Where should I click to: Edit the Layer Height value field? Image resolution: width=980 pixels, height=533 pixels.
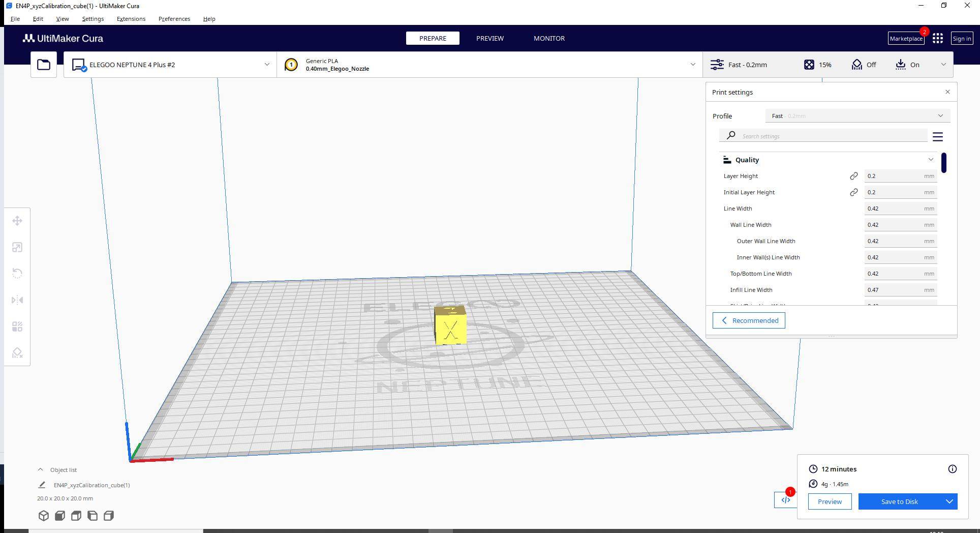pos(901,176)
